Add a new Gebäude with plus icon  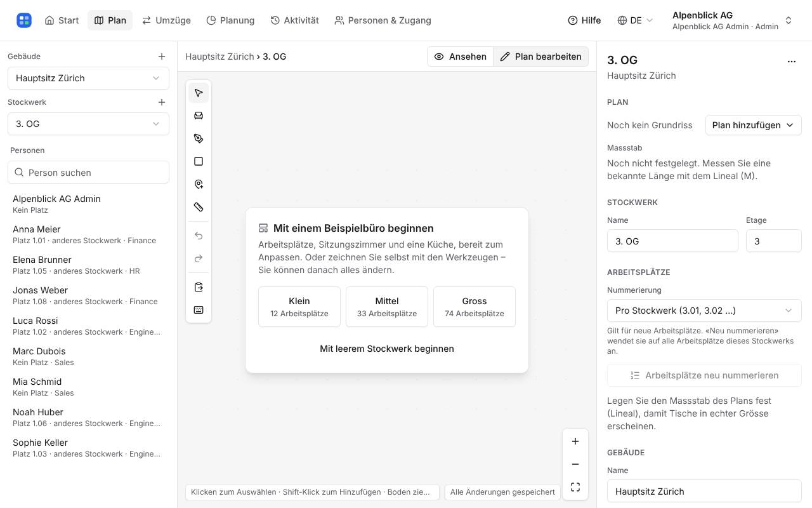[162, 57]
